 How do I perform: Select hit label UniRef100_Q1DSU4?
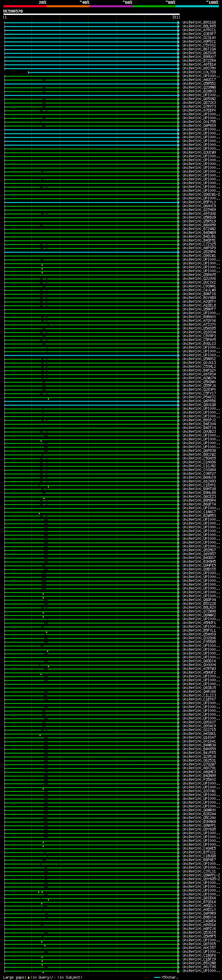click(199, 332)
